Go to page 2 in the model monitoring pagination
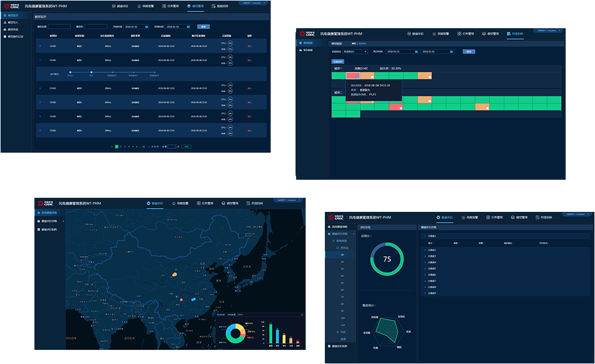The height and width of the screenshot is (364, 595). [121, 146]
